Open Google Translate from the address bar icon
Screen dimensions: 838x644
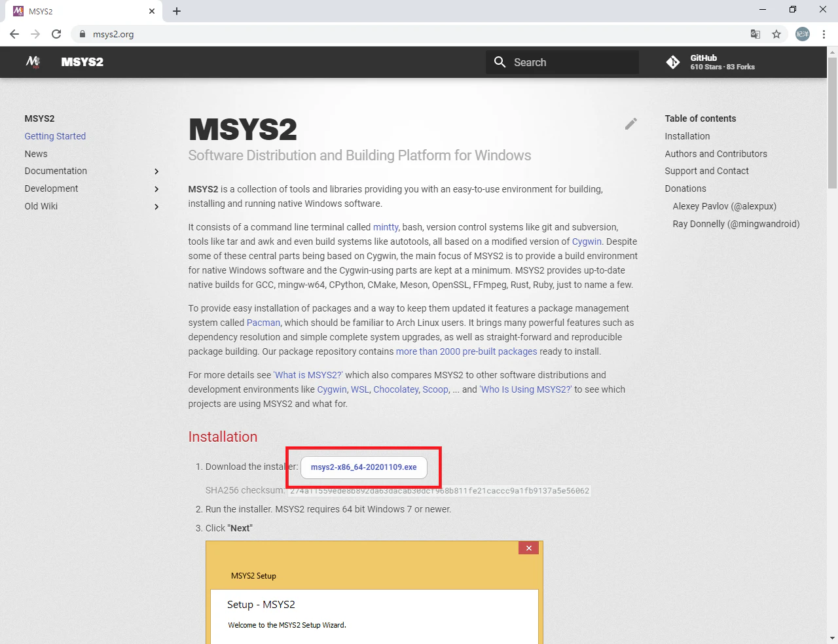coord(755,33)
